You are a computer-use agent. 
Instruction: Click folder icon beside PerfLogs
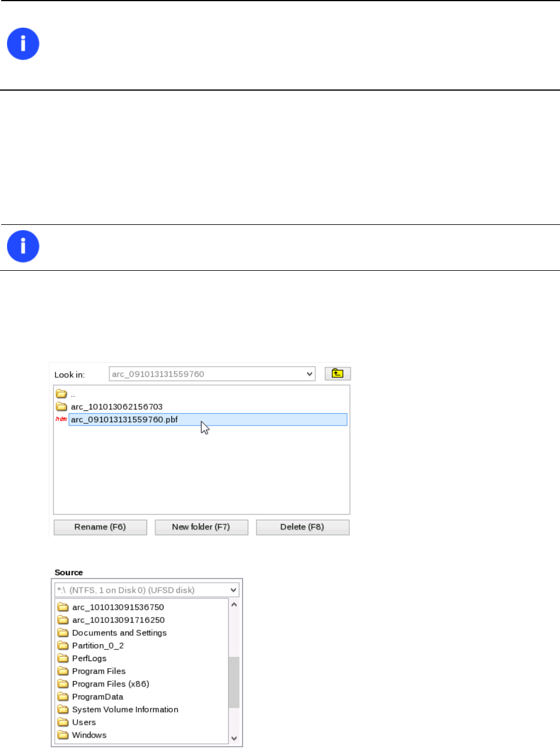pyautogui.click(x=63, y=658)
